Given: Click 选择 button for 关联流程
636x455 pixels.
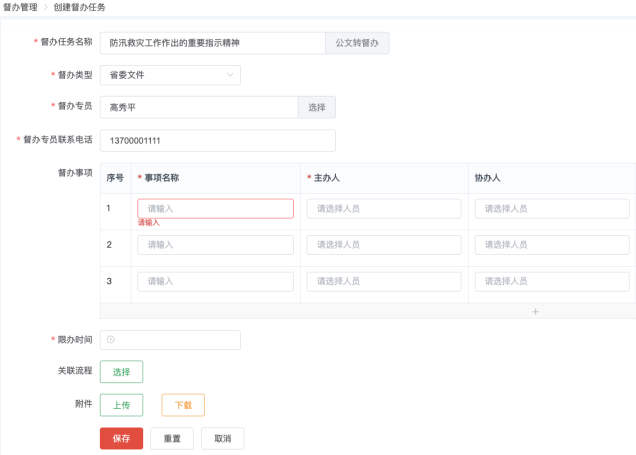Looking at the screenshot, I should coord(121,372).
